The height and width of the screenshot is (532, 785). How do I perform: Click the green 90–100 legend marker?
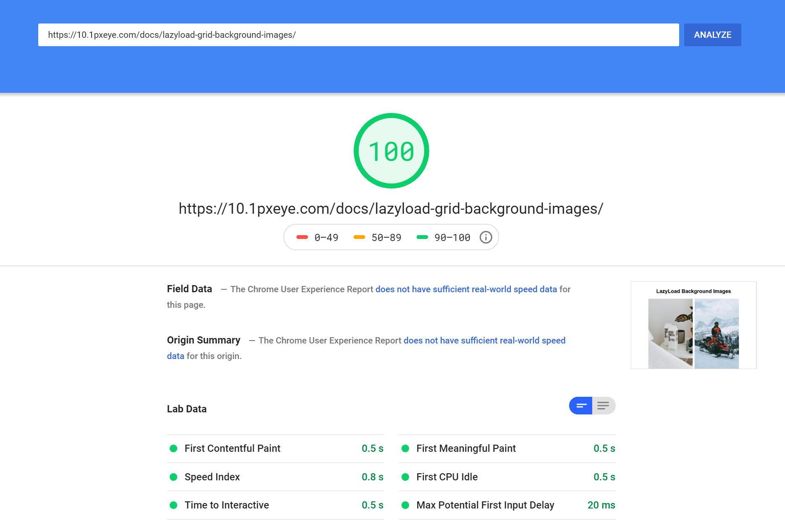(422, 238)
